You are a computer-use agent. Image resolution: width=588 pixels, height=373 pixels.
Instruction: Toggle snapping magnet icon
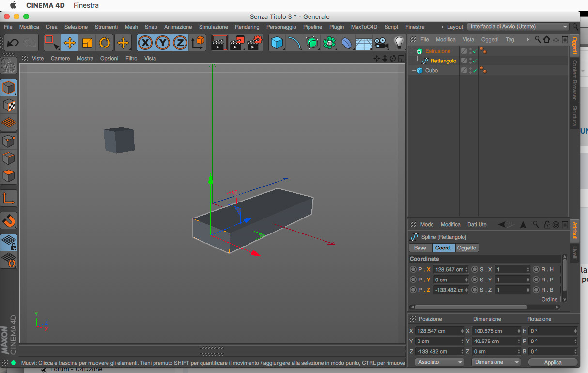[x=9, y=220]
